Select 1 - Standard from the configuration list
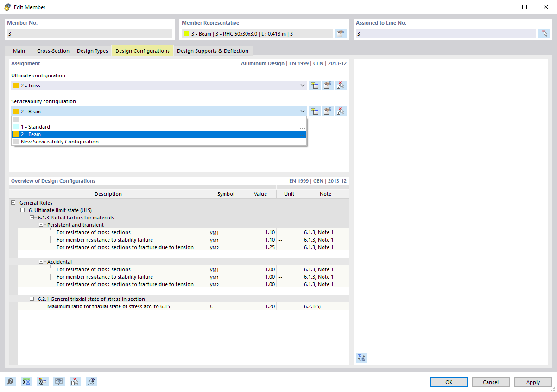This screenshot has width=557, height=392. pos(35,126)
